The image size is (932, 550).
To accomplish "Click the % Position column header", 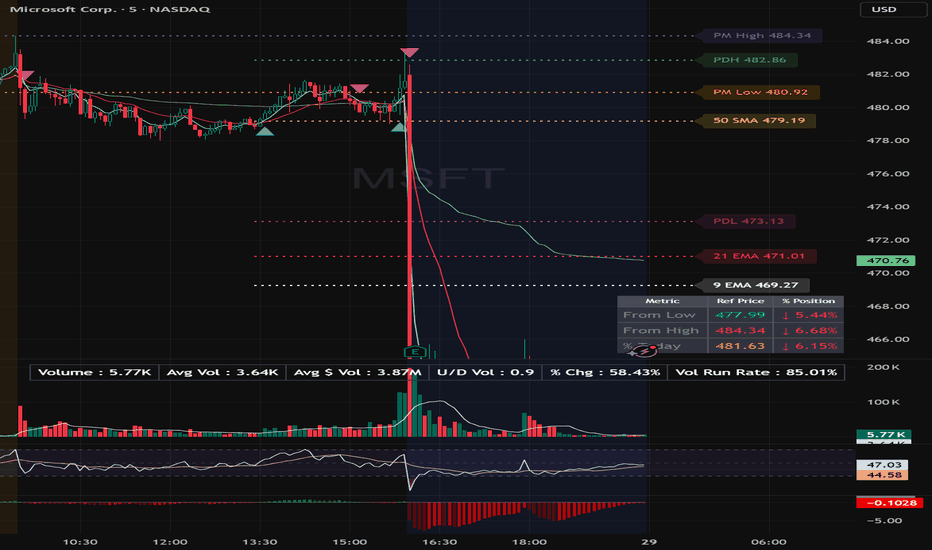I will 808,301.
